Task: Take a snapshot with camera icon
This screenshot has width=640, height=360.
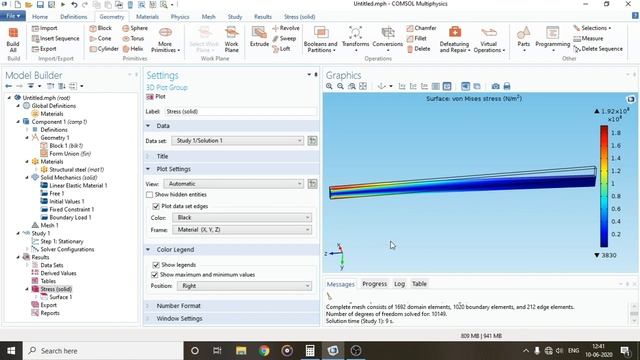Action: pos(496,86)
